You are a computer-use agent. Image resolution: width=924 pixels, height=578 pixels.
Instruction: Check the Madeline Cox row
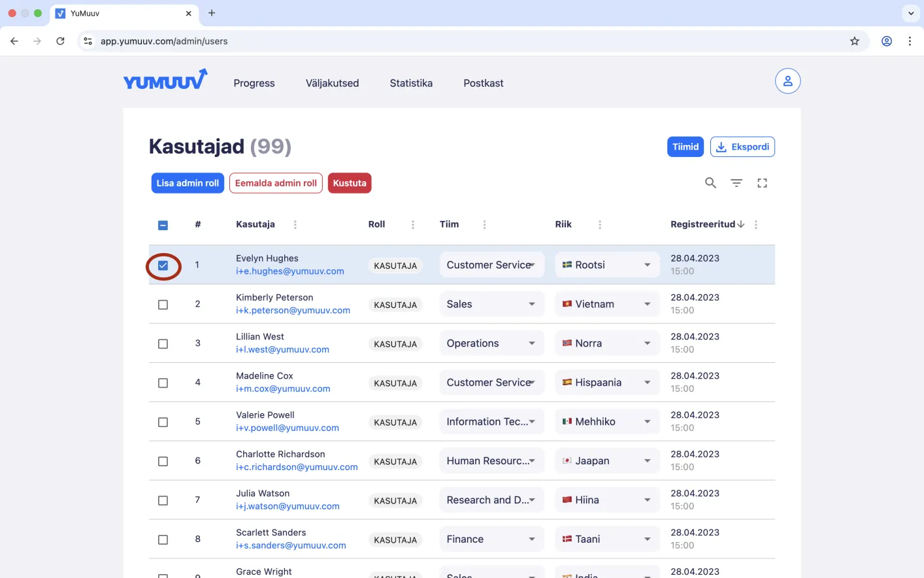[x=163, y=383]
